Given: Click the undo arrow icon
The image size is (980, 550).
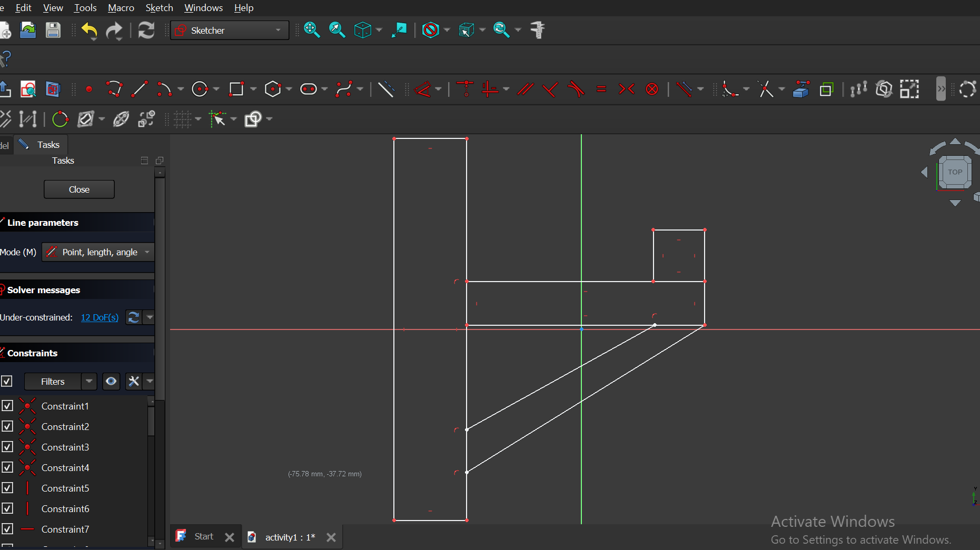Looking at the screenshot, I should click(90, 31).
